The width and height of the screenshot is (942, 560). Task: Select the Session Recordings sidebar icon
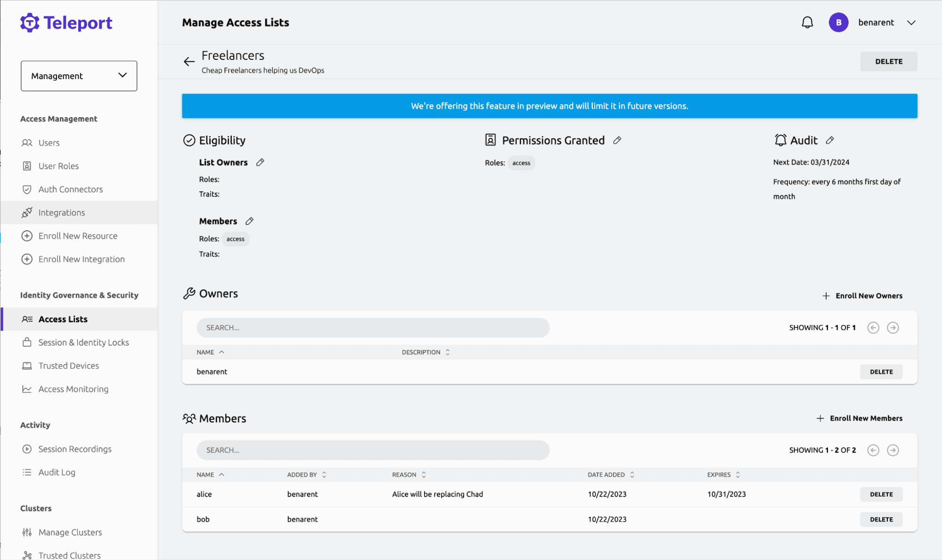27,449
